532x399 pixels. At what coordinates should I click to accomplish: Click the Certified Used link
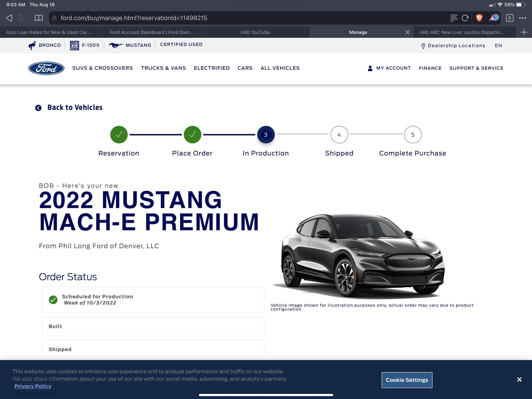click(x=181, y=45)
